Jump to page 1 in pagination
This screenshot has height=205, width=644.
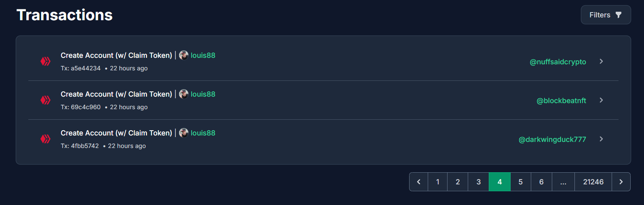pyautogui.click(x=438, y=182)
